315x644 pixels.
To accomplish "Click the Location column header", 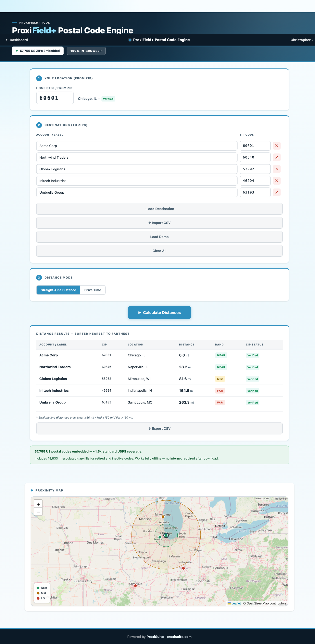I will [x=136, y=345].
